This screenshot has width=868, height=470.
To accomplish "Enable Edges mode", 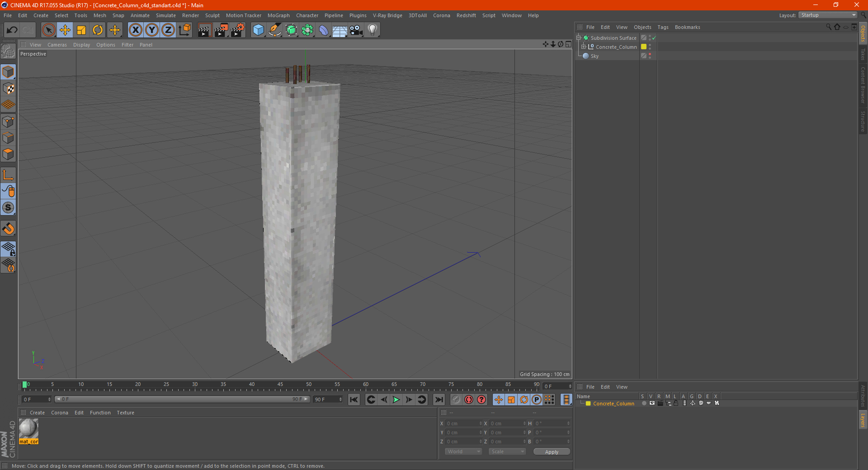I will (8, 138).
